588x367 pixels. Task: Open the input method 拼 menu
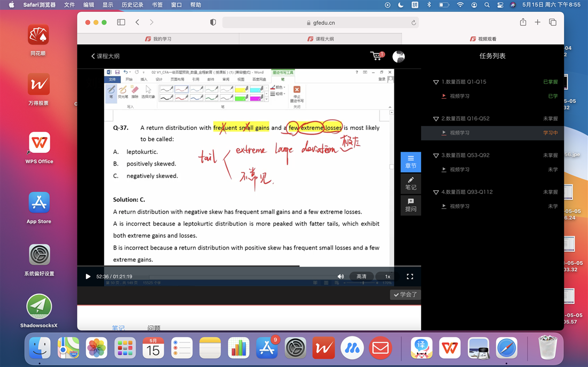point(415,5)
